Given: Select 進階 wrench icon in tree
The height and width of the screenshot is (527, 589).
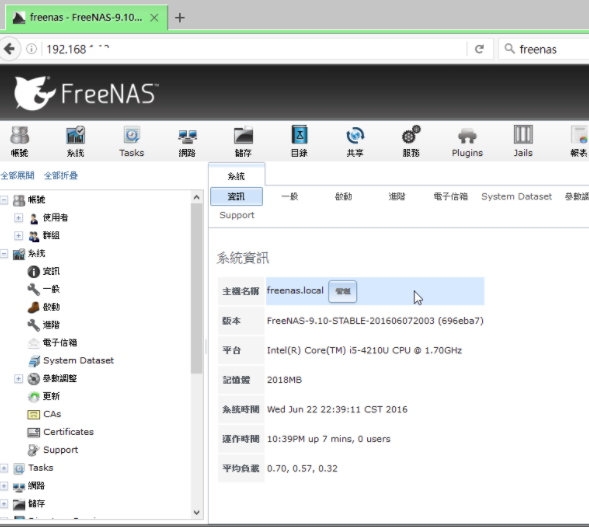Looking at the screenshot, I should [33, 325].
